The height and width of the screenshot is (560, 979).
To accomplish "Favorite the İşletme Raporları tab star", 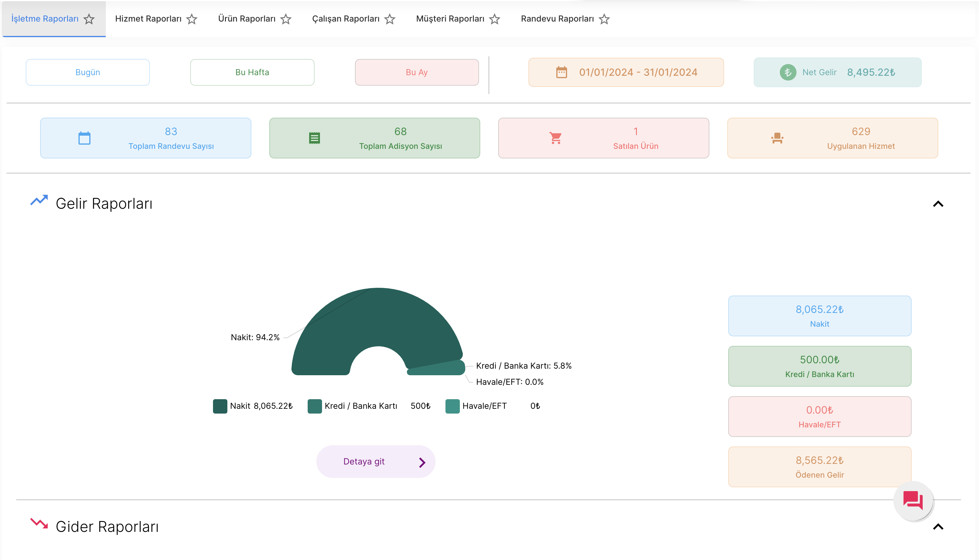I will [x=89, y=19].
